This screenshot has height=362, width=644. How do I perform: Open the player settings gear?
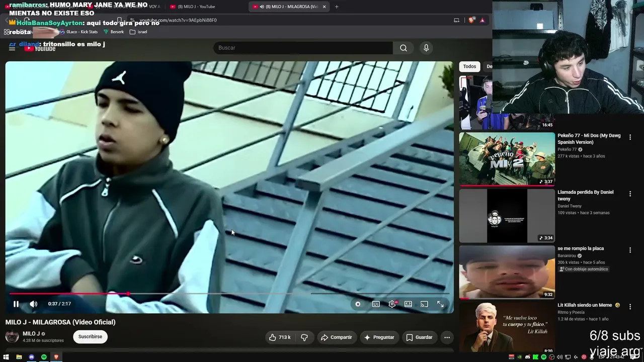point(392,304)
